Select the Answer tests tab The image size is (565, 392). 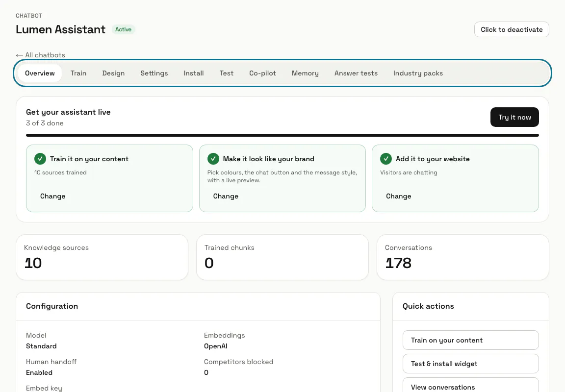[356, 73]
